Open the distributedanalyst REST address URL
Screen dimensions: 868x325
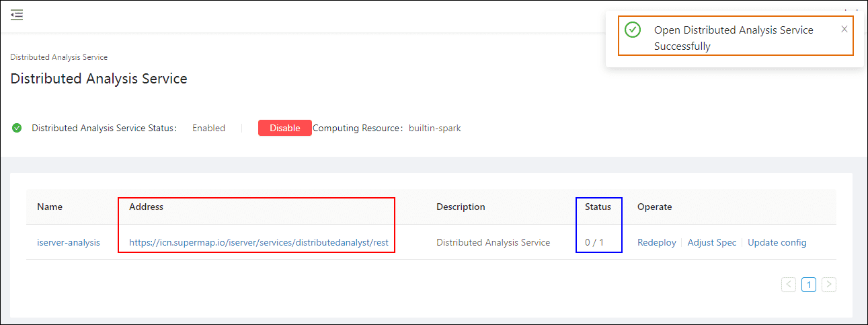pos(259,242)
